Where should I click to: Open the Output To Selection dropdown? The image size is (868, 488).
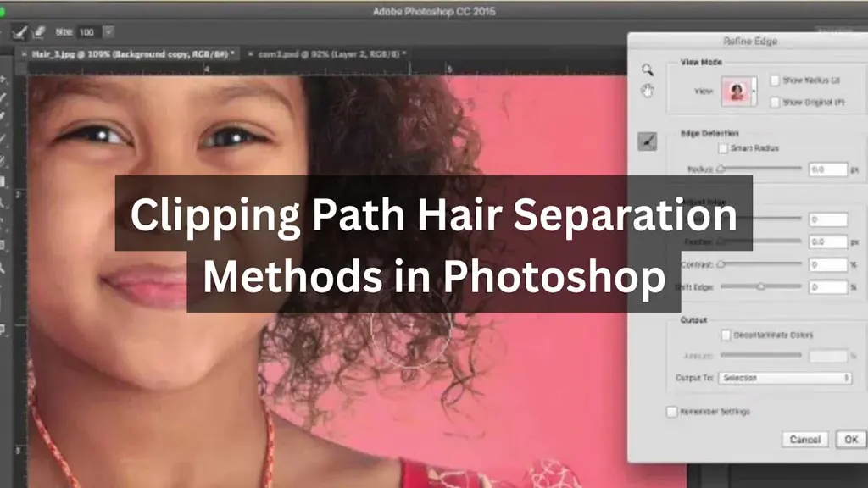(x=785, y=378)
